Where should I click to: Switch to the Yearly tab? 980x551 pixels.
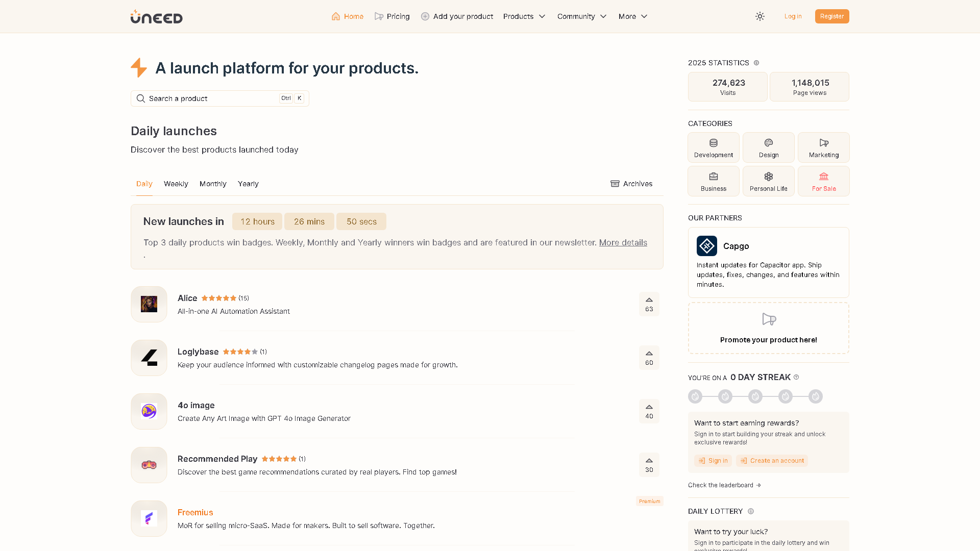(248, 184)
